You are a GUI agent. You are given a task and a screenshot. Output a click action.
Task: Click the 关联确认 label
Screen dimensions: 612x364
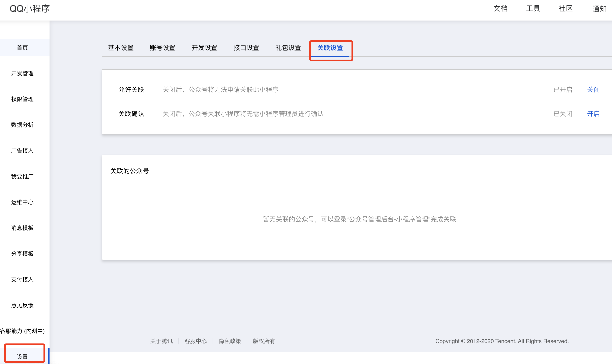(131, 114)
